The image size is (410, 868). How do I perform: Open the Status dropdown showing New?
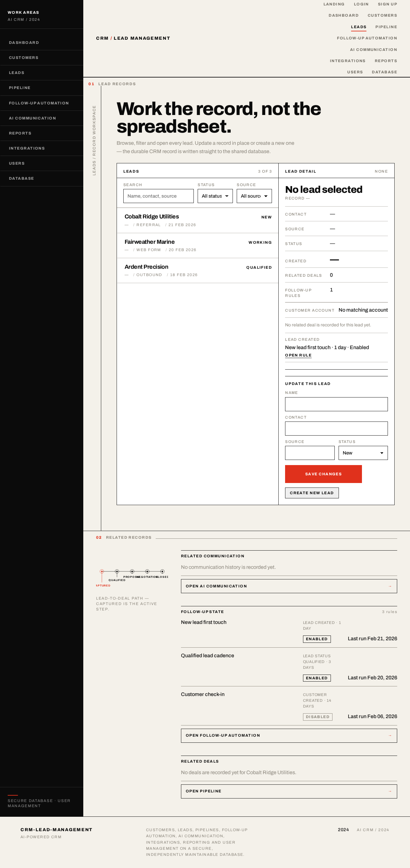pos(363,453)
